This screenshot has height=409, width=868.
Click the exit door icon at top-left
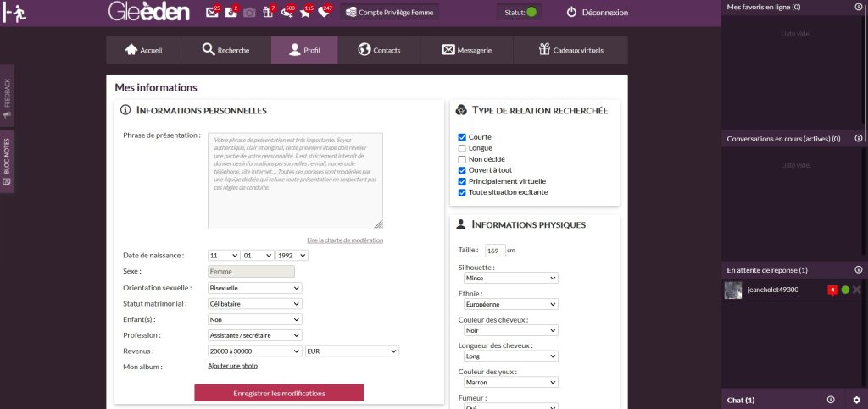click(x=14, y=13)
